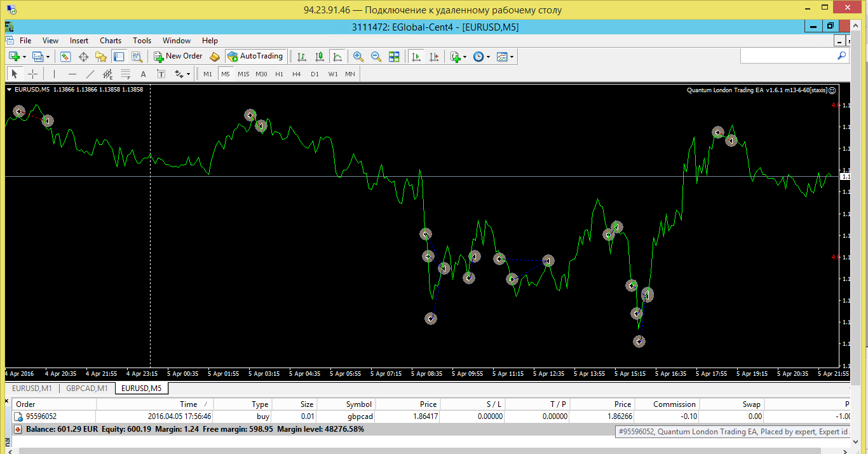
Task: Select the trendline drawing tool
Action: [x=90, y=74]
